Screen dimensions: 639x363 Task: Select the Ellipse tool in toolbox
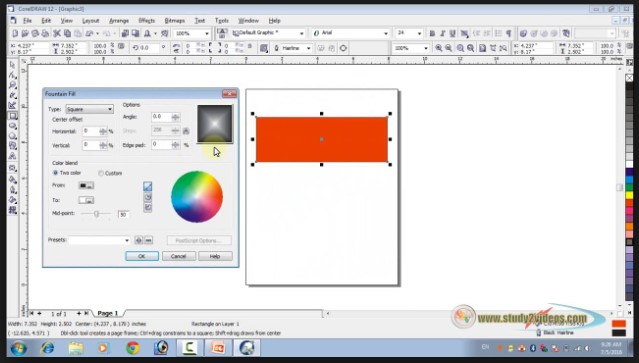coord(13,126)
